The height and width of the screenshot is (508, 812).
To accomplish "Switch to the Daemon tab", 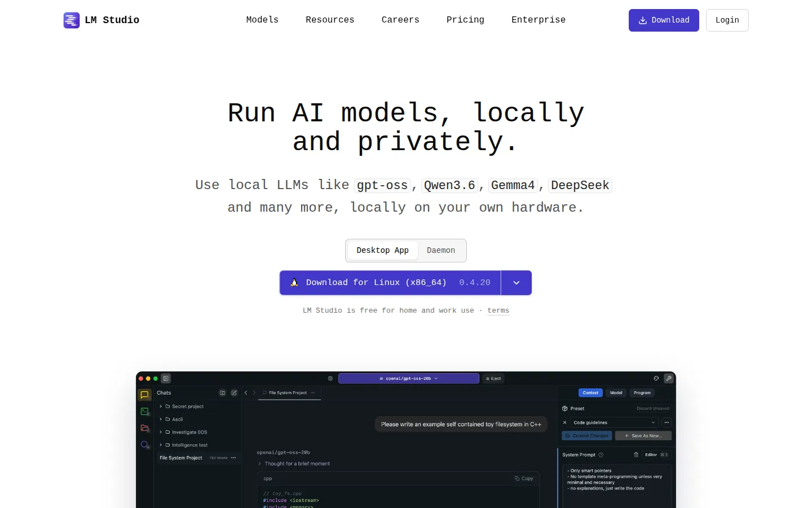I will tap(441, 251).
